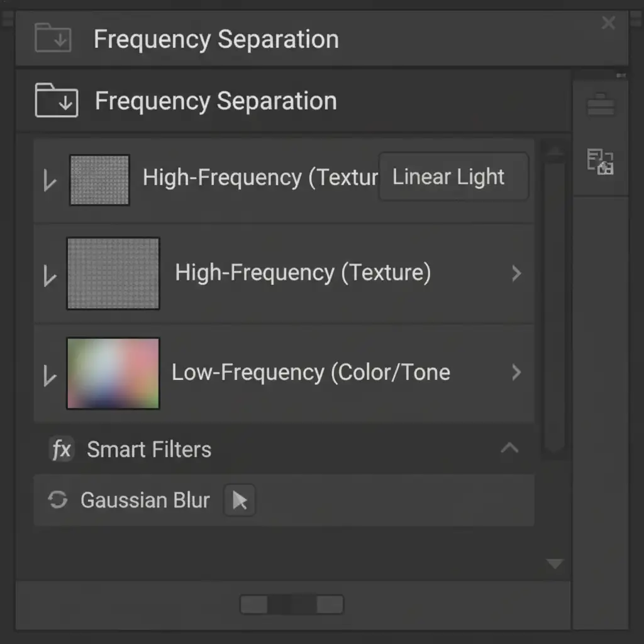
Task: Select the Gaussian Blur filter entry
Action: pos(145,501)
